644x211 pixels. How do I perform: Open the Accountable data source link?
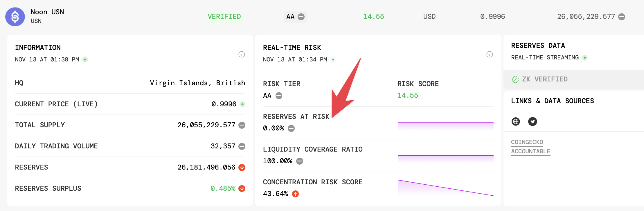point(530,151)
